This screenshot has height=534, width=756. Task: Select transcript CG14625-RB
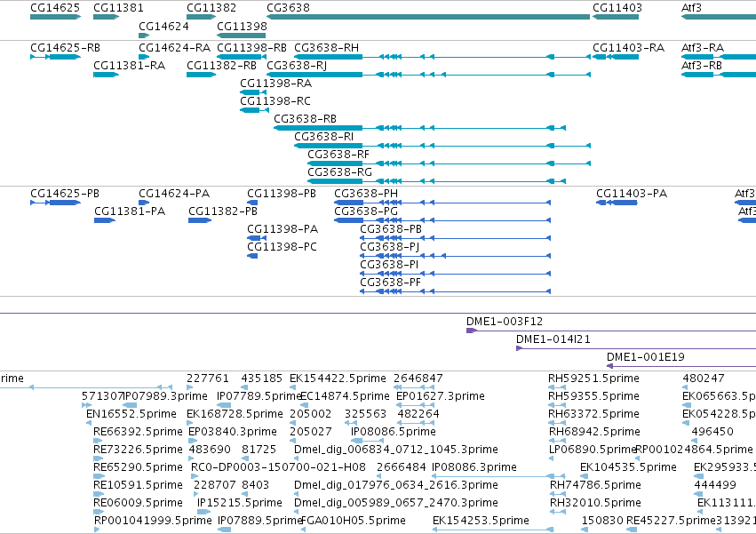tap(65, 48)
